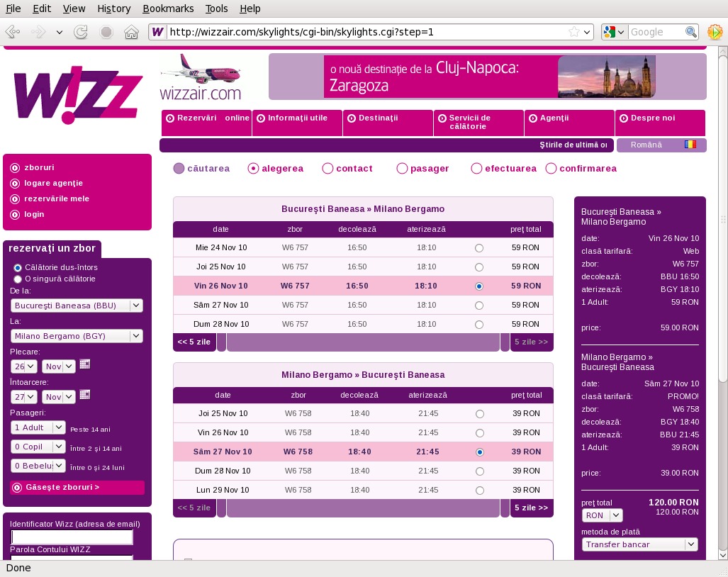Select outbound flight Sâm 27 Nov 10

tap(479, 306)
